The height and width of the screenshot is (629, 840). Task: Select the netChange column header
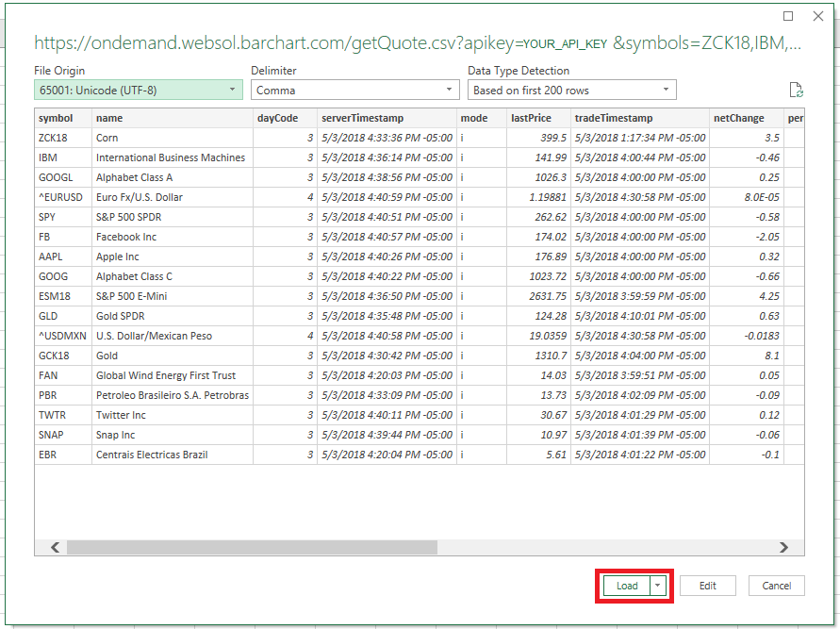(x=747, y=118)
